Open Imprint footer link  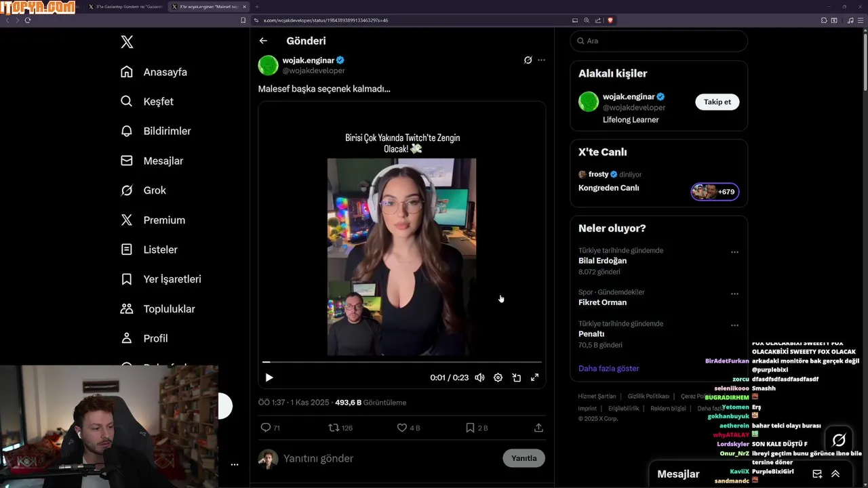tap(587, 409)
